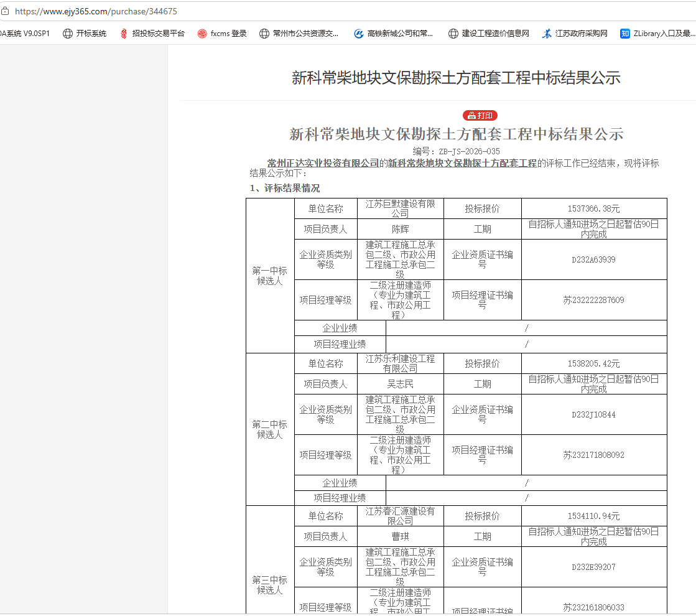Click the D232E39207 certificate number

click(594, 567)
